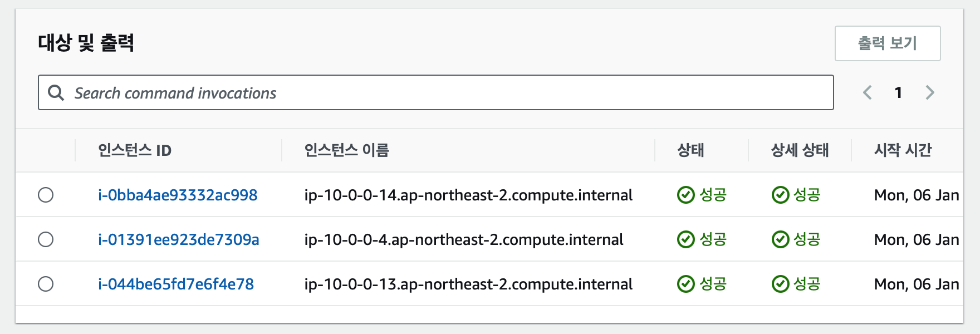Go to previous page chevron

click(x=867, y=92)
